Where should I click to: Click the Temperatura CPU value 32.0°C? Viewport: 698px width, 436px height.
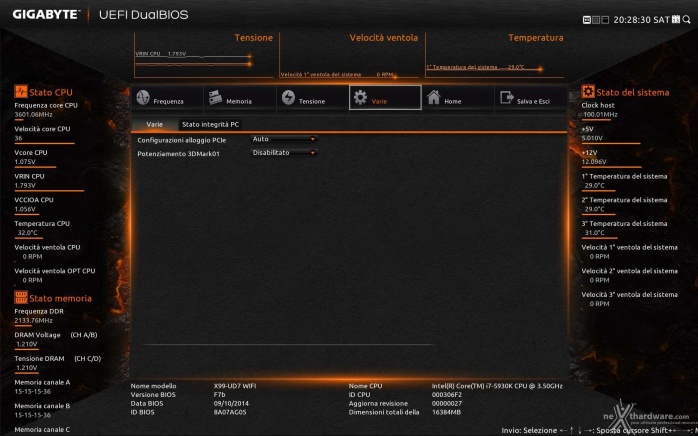pos(28,232)
